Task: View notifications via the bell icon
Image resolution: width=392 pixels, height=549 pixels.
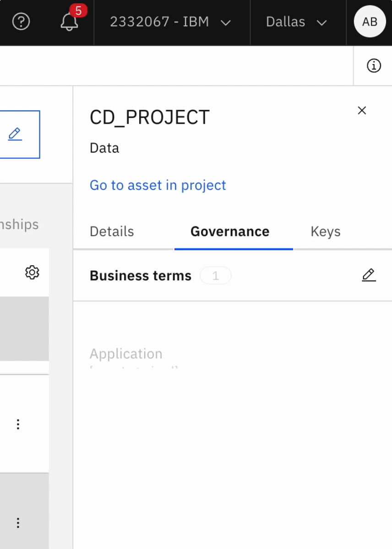Action: pyautogui.click(x=69, y=23)
